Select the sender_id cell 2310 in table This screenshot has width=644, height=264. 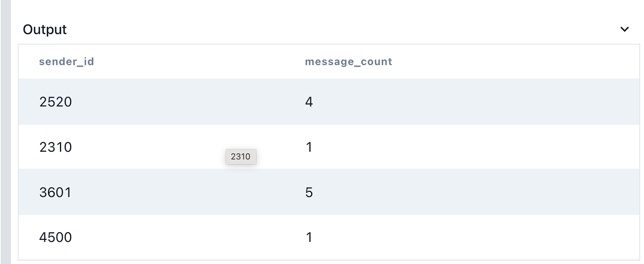pyautogui.click(x=56, y=147)
